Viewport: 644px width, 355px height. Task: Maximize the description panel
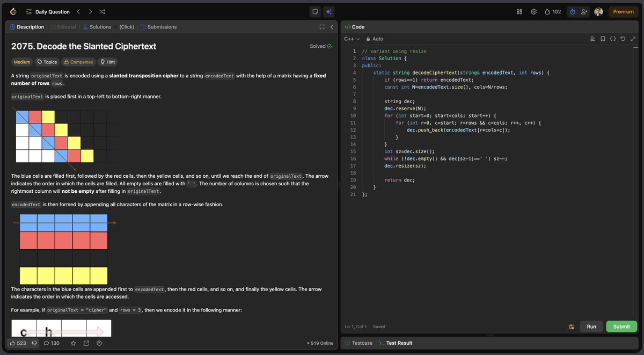pyautogui.click(x=322, y=27)
